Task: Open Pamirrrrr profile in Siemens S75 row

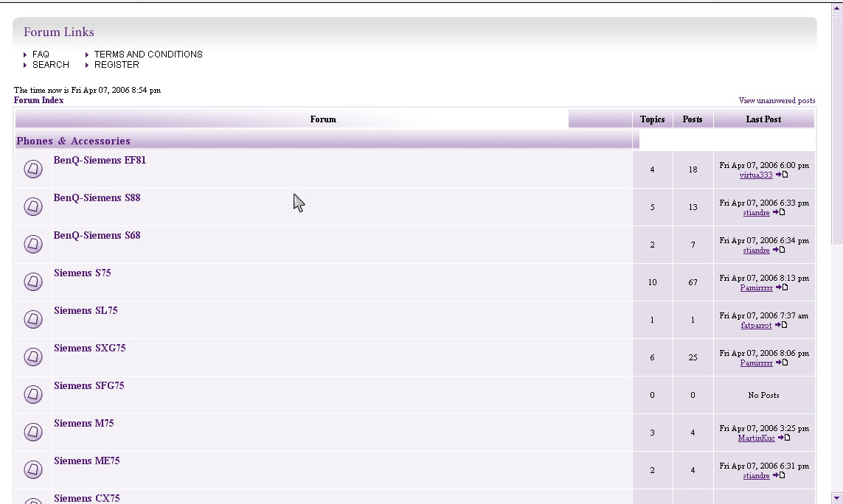Action: click(756, 288)
